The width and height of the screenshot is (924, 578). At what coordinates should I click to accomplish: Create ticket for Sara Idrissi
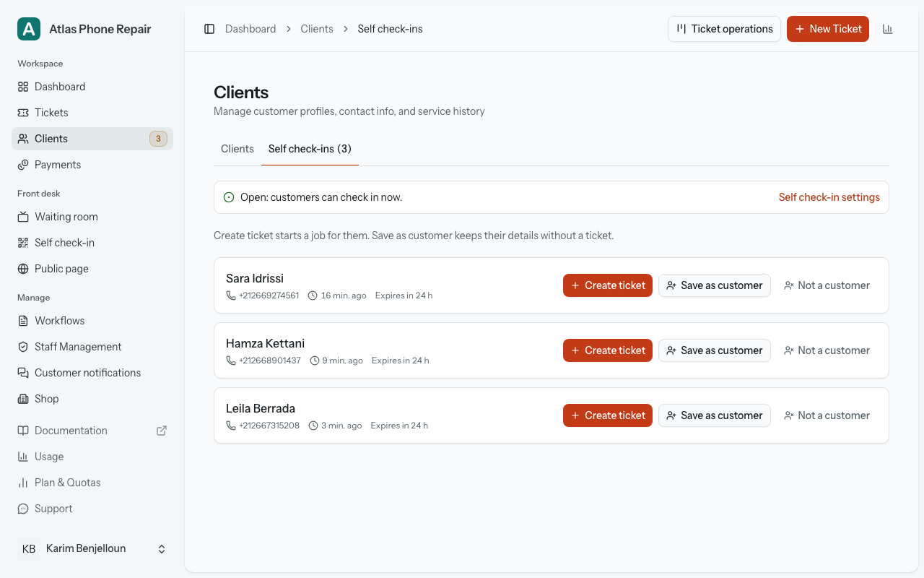(608, 285)
